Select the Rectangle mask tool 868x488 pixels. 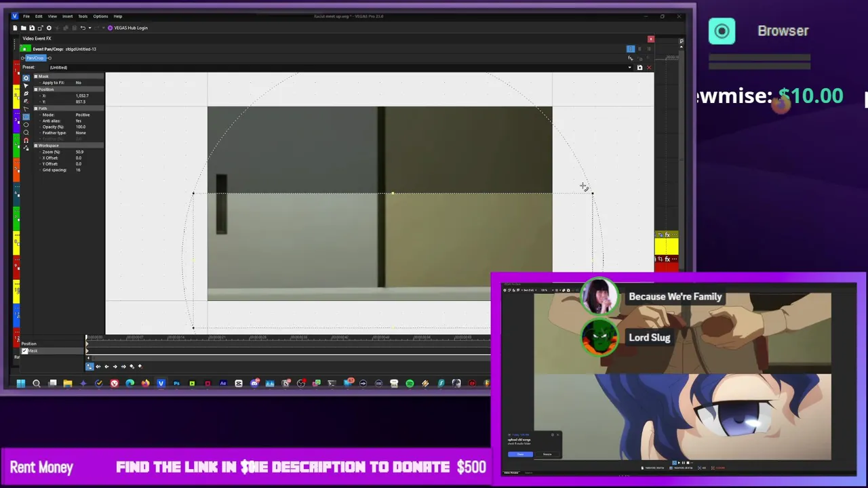pos(26,117)
